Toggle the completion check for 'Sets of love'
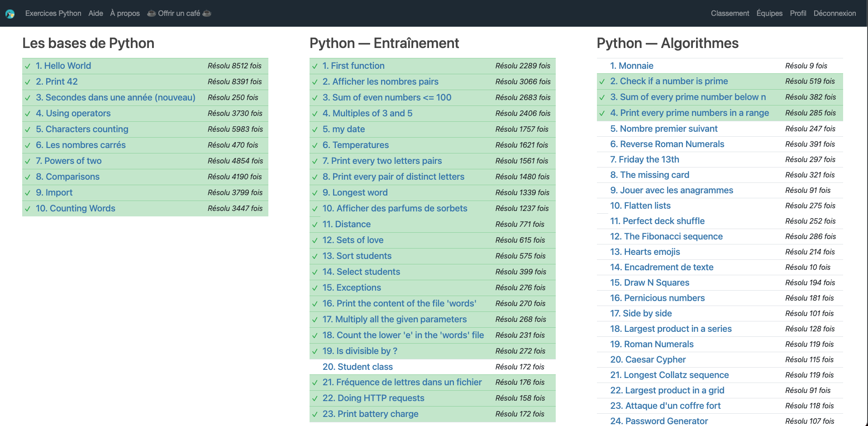Viewport: 868px width, 426px height. (315, 240)
